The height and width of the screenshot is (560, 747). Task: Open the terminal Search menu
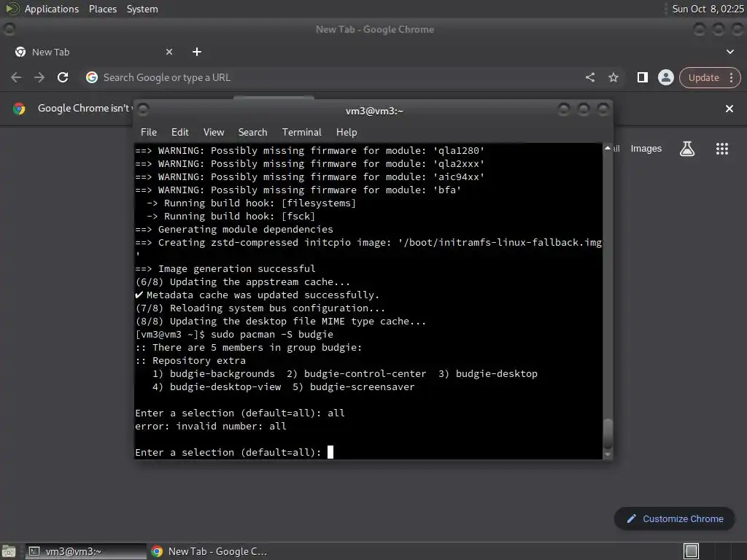point(252,133)
